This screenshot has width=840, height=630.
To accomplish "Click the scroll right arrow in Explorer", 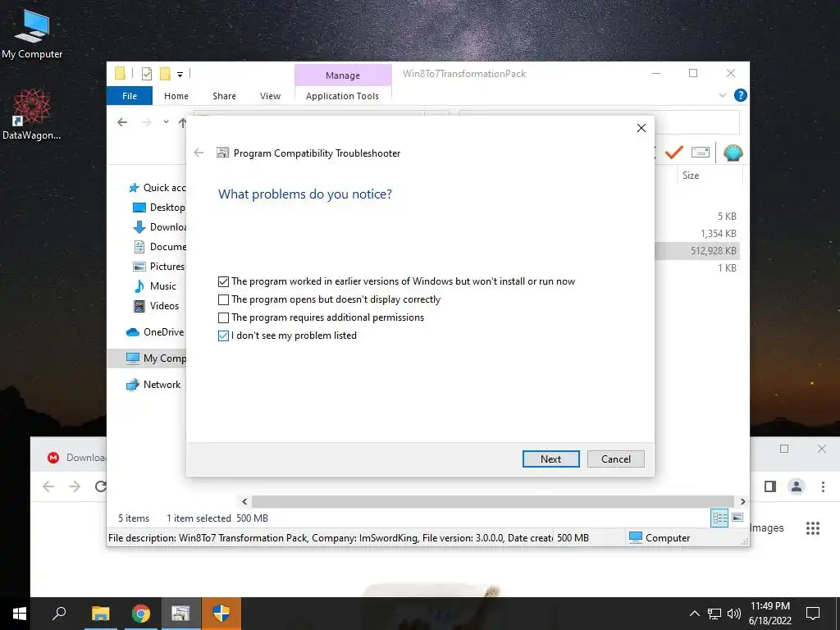I will (x=742, y=501).
